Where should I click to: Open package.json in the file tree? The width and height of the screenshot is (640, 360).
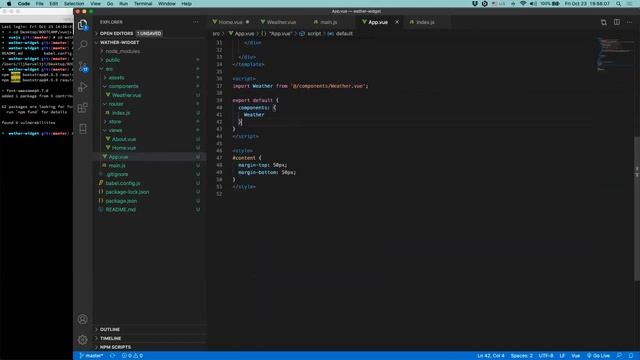[121, 201]
